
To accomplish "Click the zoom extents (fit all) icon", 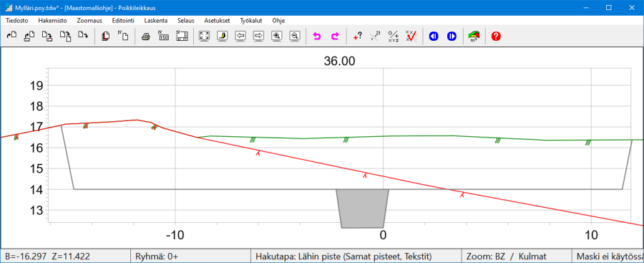I will click(204, 37).
